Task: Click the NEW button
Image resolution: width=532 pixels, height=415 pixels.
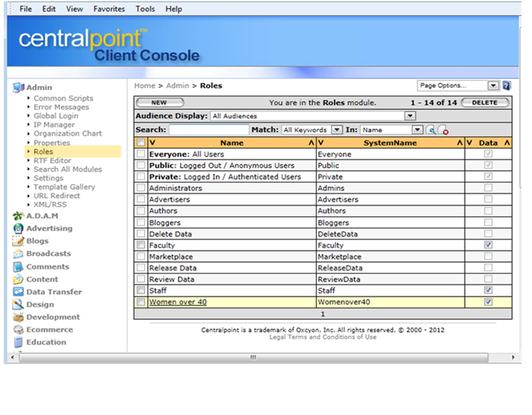Action: pos(160,102)
